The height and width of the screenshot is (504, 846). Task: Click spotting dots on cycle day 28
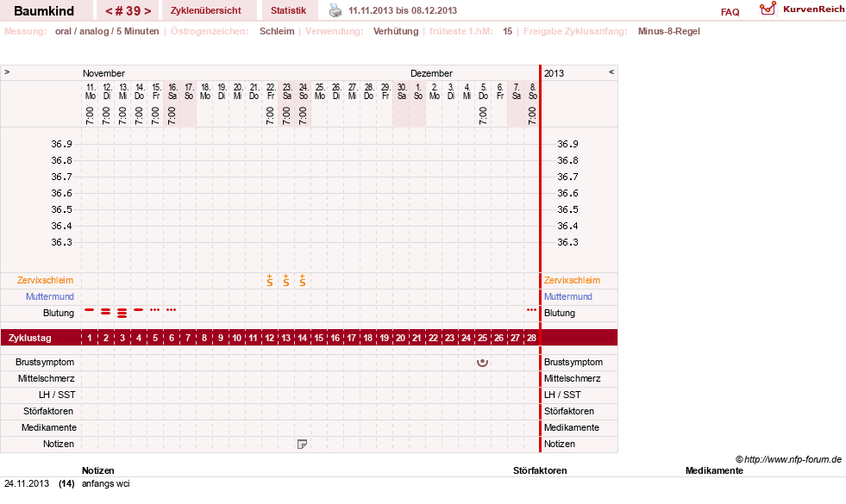pos(531,310)
